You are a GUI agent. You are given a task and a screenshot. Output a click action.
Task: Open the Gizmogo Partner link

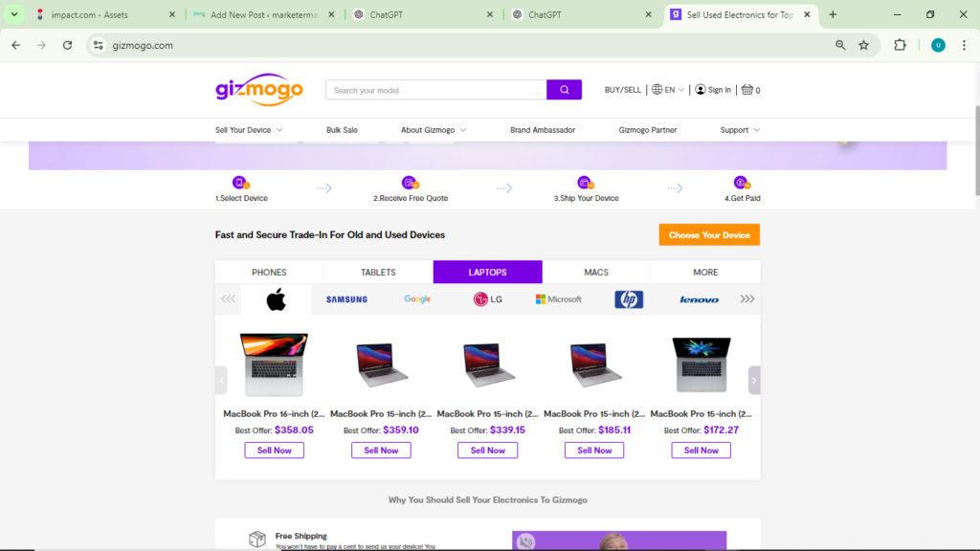click(x=648, y=130)
